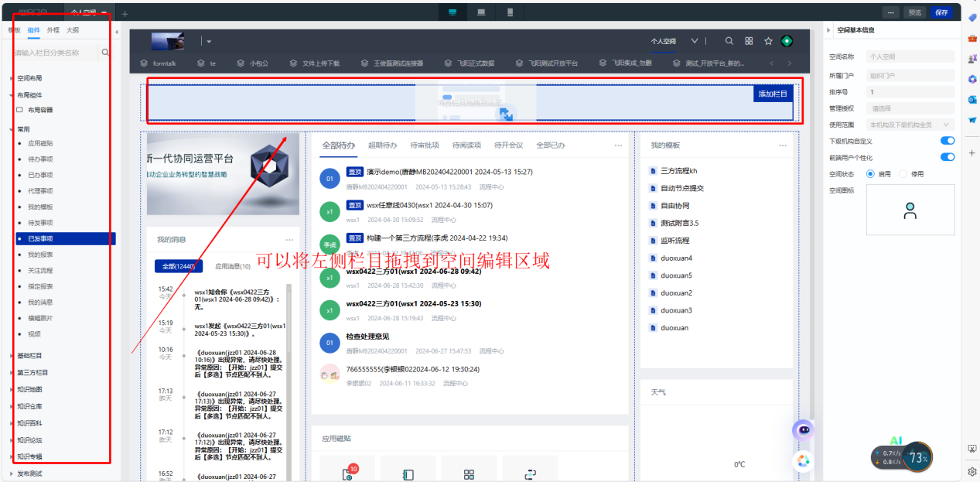This screenshot has height=482, width=980.
Task: Click the green user avatar in header
Action: [x=787, y=41]
